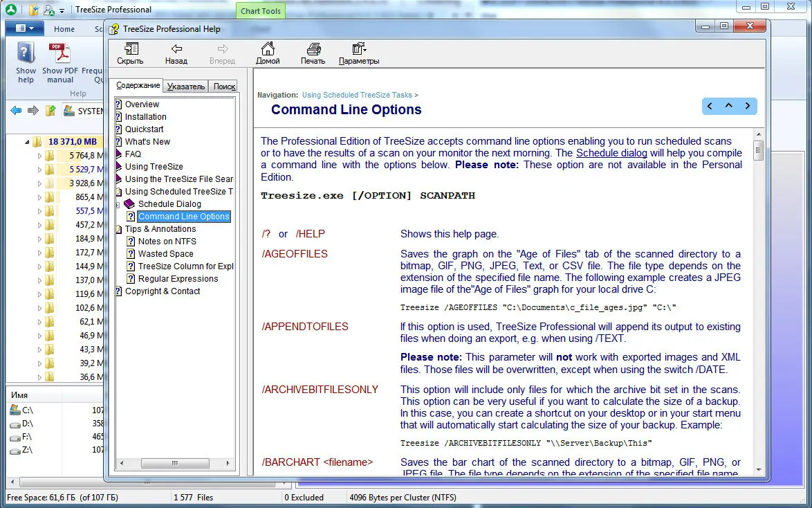Click folder icon of 5 764,8 row
Viewport: 812px width, 508px height.
(49, 156)
